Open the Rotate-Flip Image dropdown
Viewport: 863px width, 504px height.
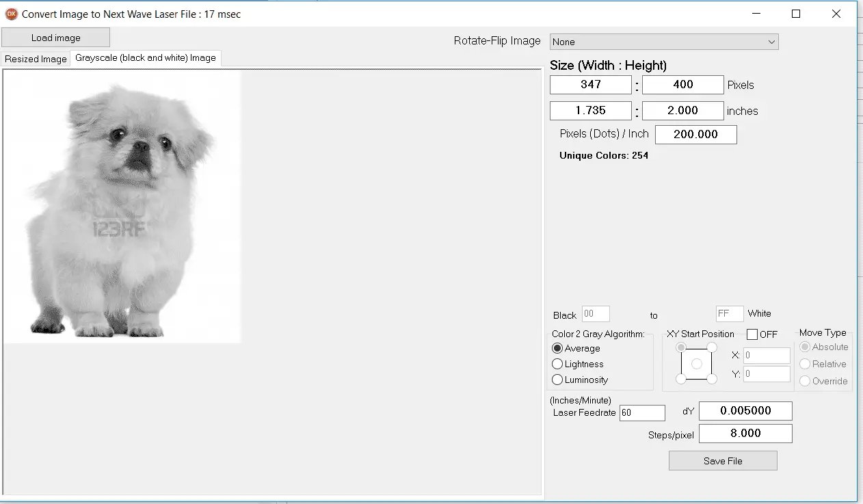(x=664, y=42)
